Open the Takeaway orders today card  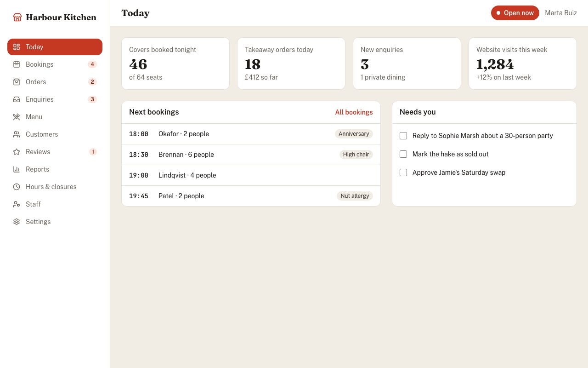(x=291, y=63)
